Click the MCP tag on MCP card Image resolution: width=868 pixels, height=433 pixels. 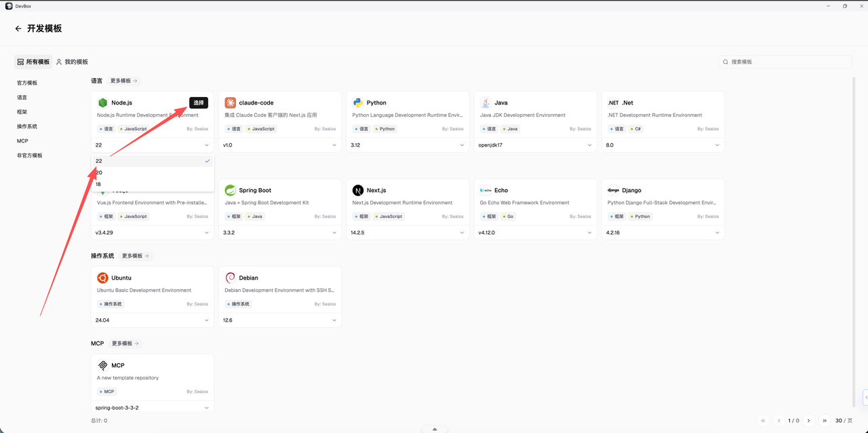point(106,392)
